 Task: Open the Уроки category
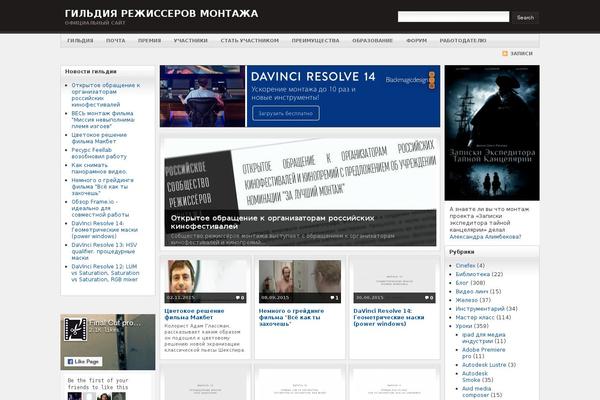[x=464, y=326]
